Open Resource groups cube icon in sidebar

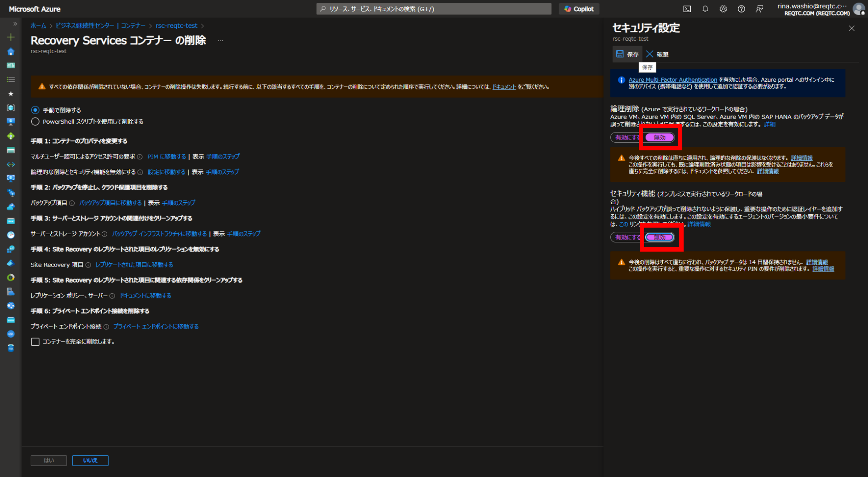click(11, 108)
